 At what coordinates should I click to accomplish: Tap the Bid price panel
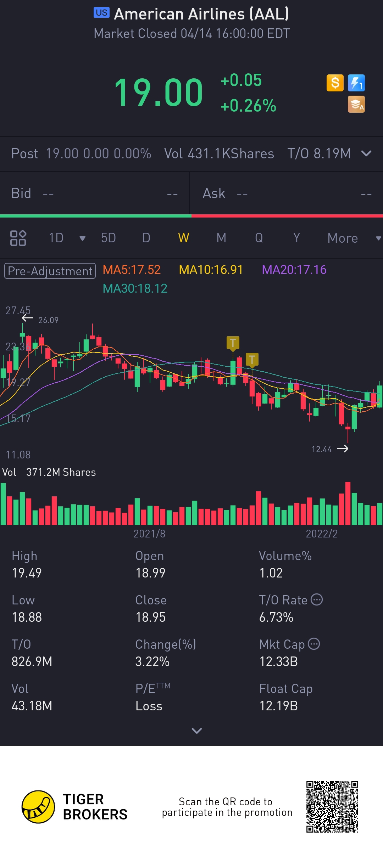click(95, 193)
